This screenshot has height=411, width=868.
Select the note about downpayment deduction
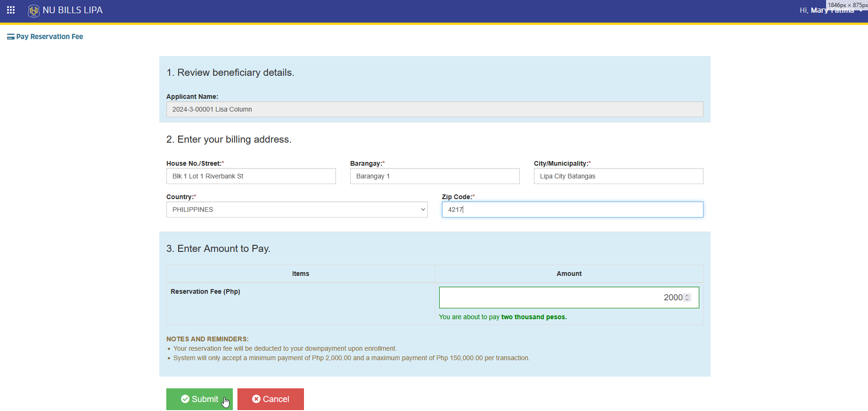tap(285, 348)
